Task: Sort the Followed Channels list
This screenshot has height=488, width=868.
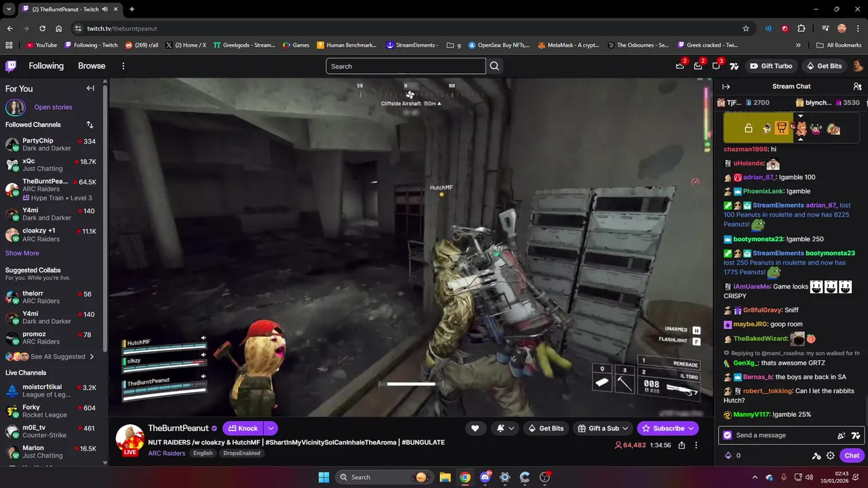Action: click(90, 125)
